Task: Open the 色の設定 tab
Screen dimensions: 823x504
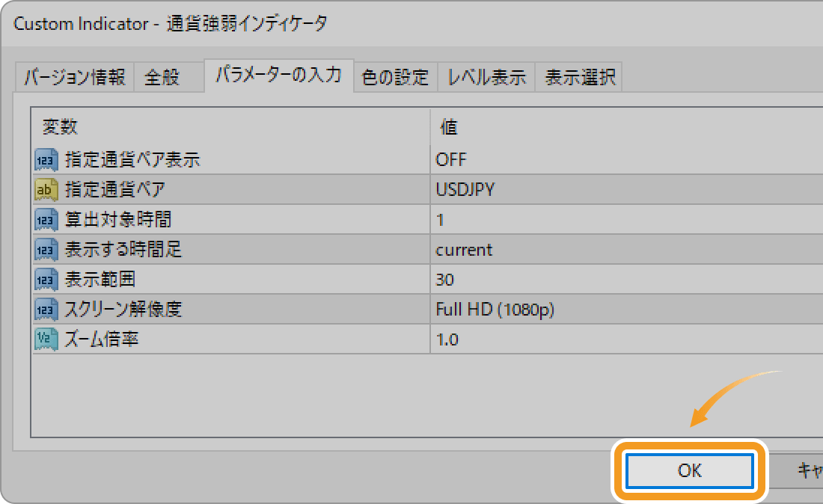Action: click(395, 78)
